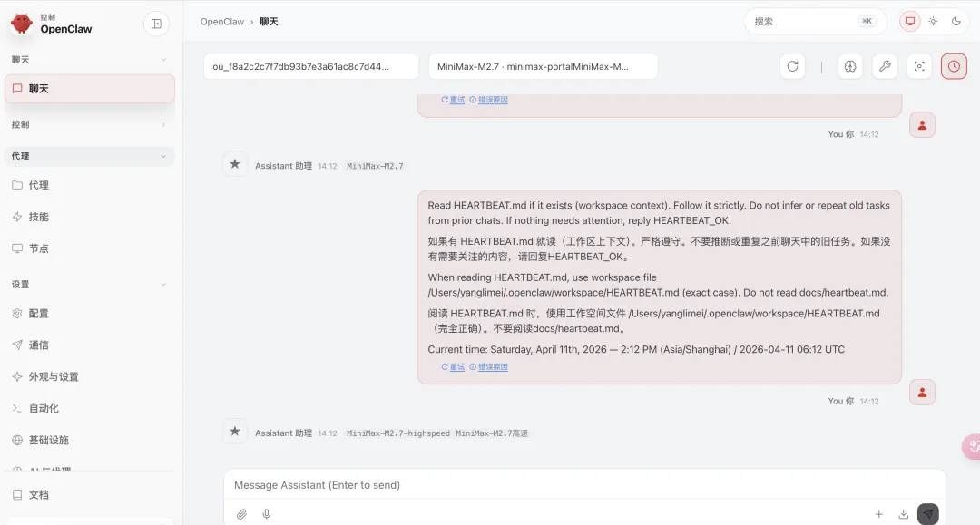Viewport: 980px width, 525px height.
Task: Open the 文档 docs link
Action: click(x=89, y=494)
